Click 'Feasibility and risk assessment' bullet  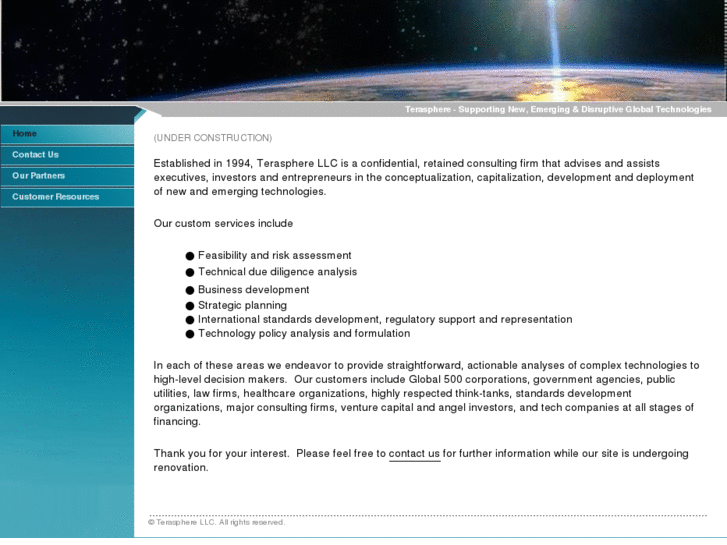point(274,256)
